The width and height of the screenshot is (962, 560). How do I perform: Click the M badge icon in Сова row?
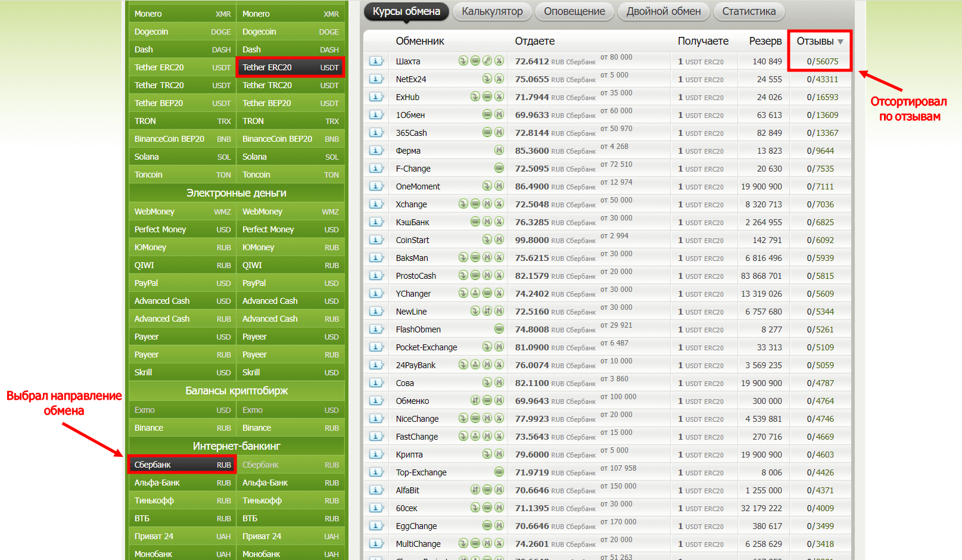(x=499, y=382)
